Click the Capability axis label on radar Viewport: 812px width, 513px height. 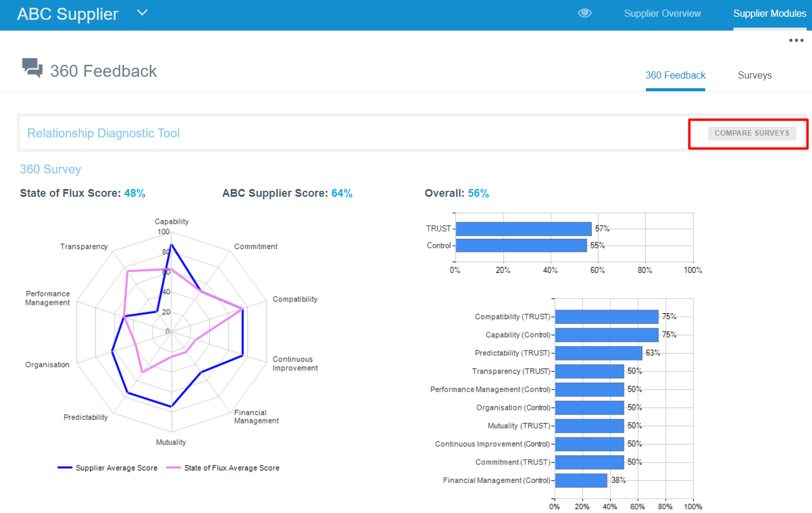click(172, 221)
